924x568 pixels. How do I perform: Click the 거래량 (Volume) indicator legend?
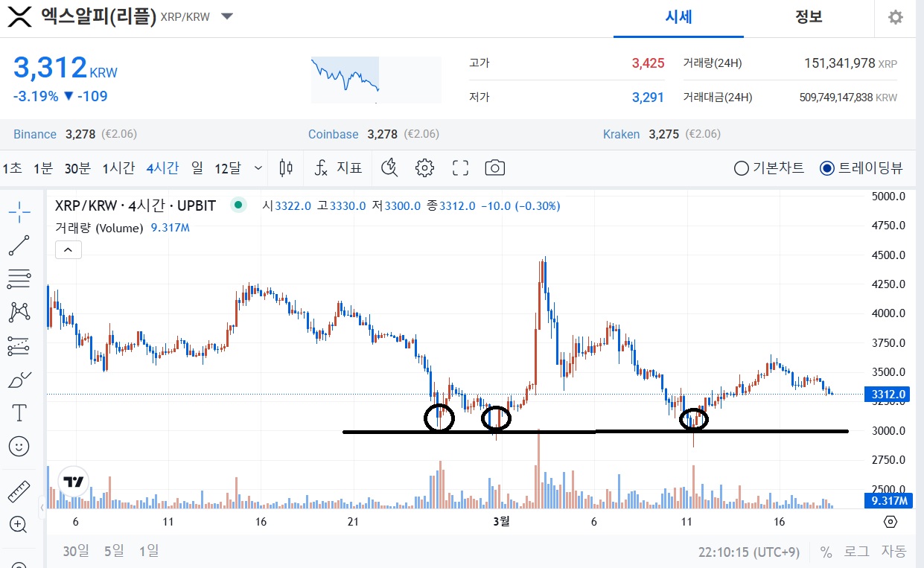click(99, 228)
